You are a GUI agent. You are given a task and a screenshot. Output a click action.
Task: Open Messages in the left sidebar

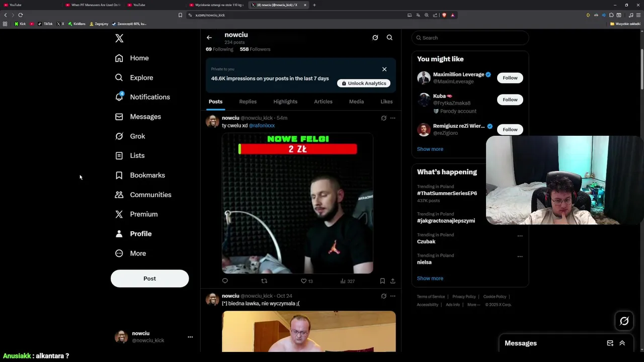point(138,117)
